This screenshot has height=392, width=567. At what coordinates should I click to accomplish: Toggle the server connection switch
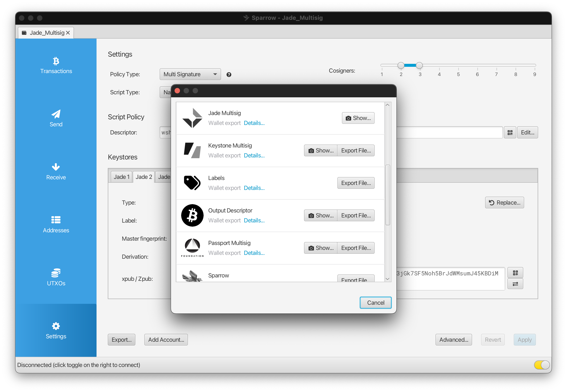(542, 365)
